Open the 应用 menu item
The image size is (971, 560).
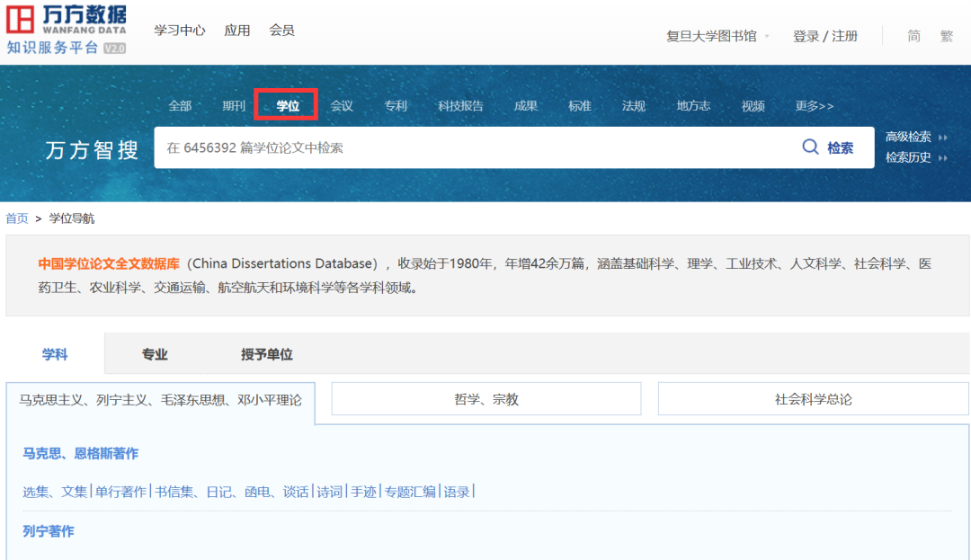(237, 31)
